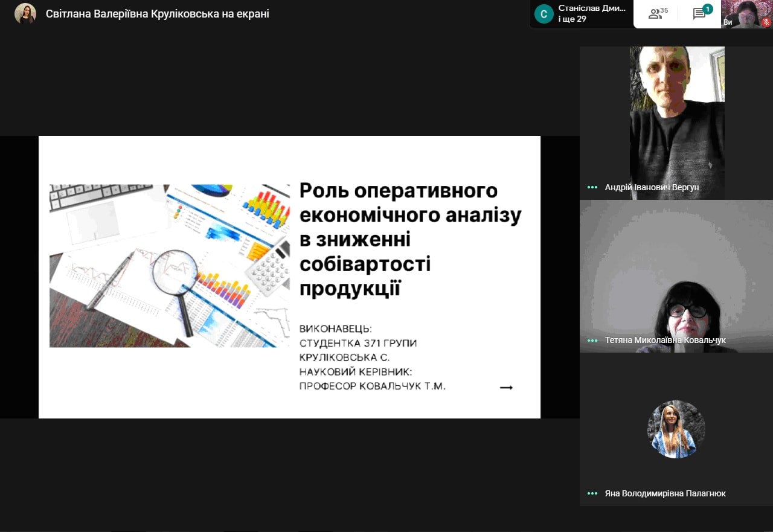
Task: Click the text ВИКОНАВЕЦЬ: on the slide
Action: pyautogui.click(x=336, y=329)
